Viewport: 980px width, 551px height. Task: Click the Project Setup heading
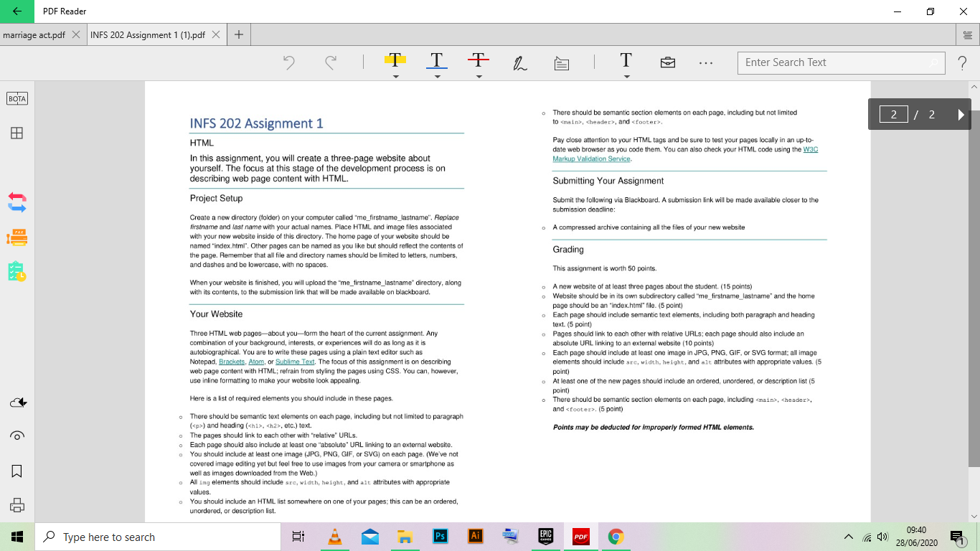(x=216, y=198)
